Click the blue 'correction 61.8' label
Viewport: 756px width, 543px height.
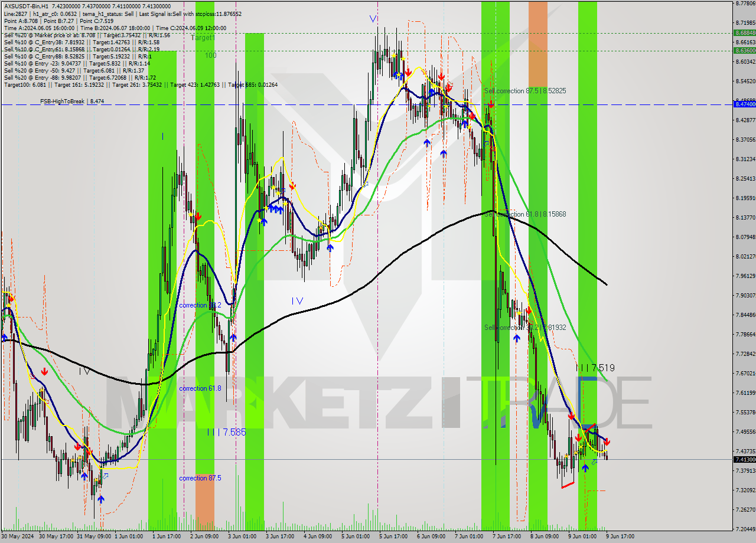200,388
